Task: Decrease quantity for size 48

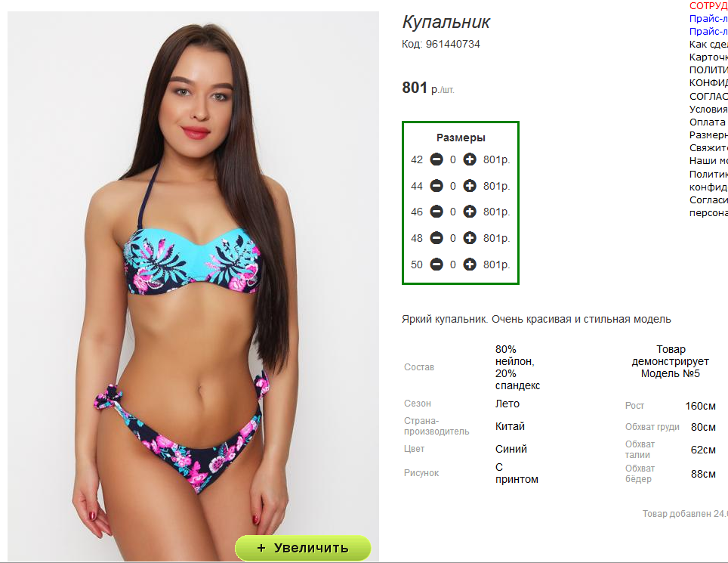Action: pyautogui.click(x=436, y=238)
